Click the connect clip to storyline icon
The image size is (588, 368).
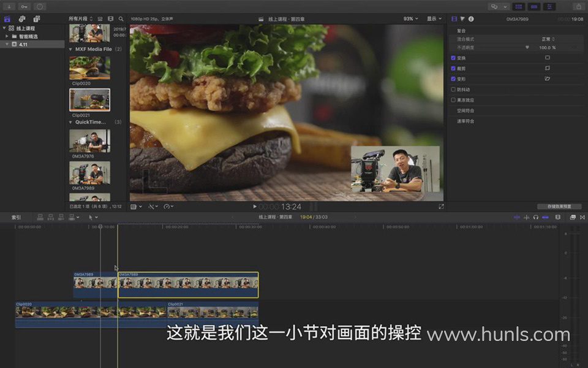click(x=40, y=217)
